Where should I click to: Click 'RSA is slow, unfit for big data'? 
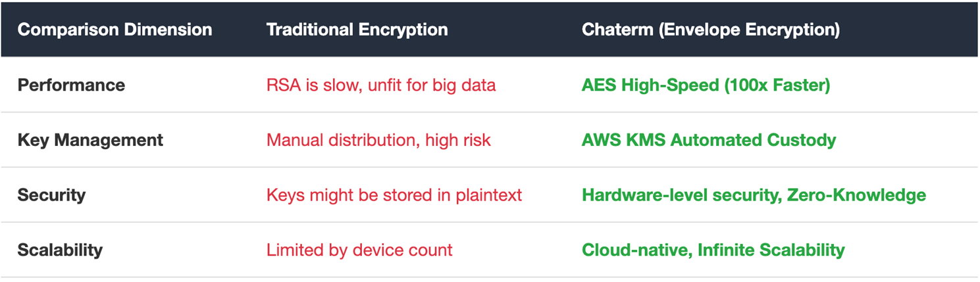pyautogui.click(x=381, y=85)
